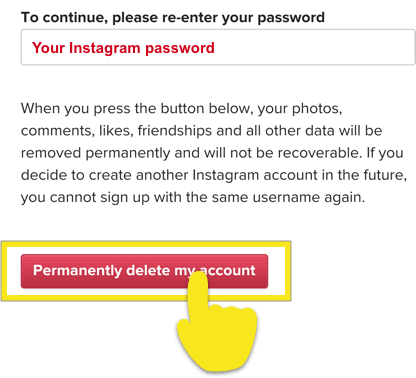Image resolution: width=416 pixels, height=378 pixels.
Task: Click the last line mentioning 'same username again'
Action: [193, 197]
